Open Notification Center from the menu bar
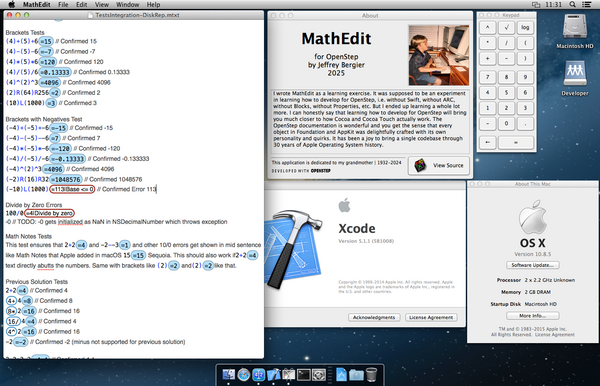 [x=586, y=5]
